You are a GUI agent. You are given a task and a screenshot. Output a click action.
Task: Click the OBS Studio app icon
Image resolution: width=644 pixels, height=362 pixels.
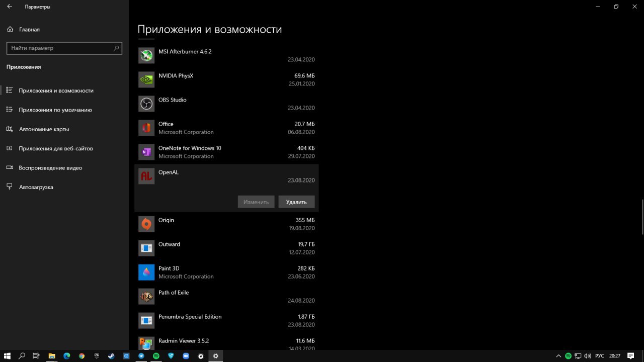146,104
